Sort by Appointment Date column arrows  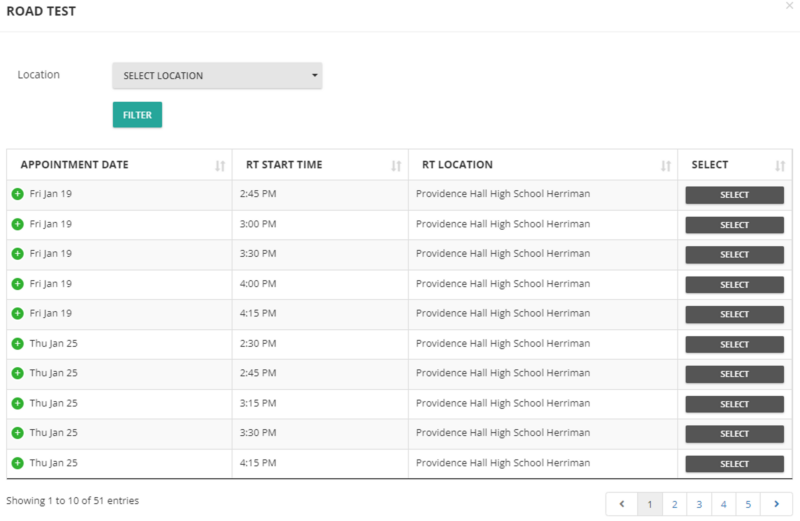220,165
